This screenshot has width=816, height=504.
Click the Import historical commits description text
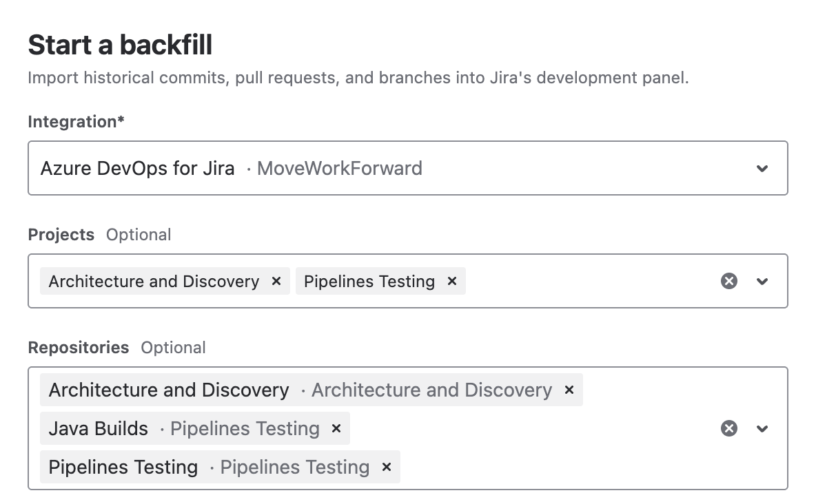pos(358,78)
